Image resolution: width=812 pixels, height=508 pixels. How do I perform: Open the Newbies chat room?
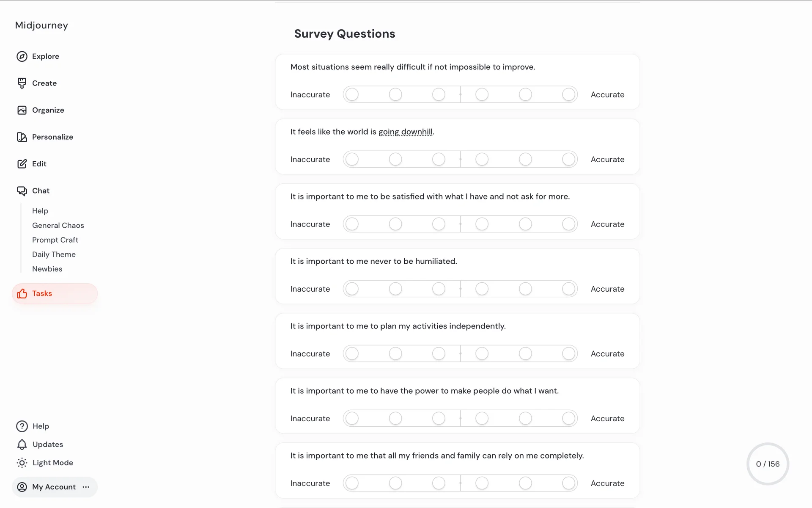(47, 269)
